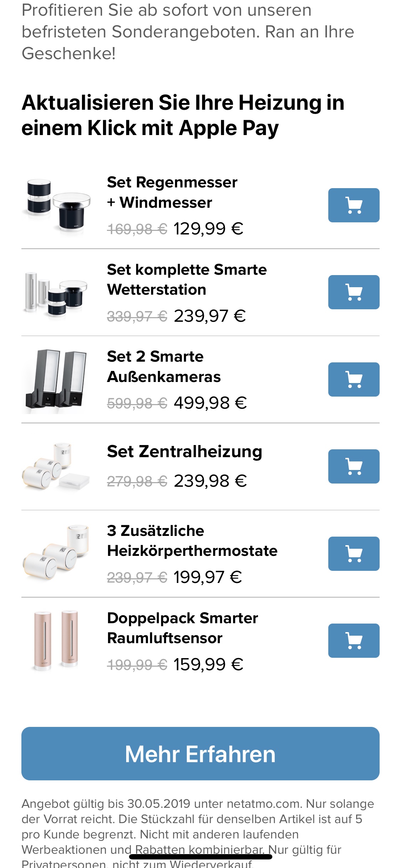The height and width of the screenshot is (868, 401).
Task: Add 3 Zusätzliche Heizkörperthermostate to cart
Action: pyautogui.click(x=354, y=554)
